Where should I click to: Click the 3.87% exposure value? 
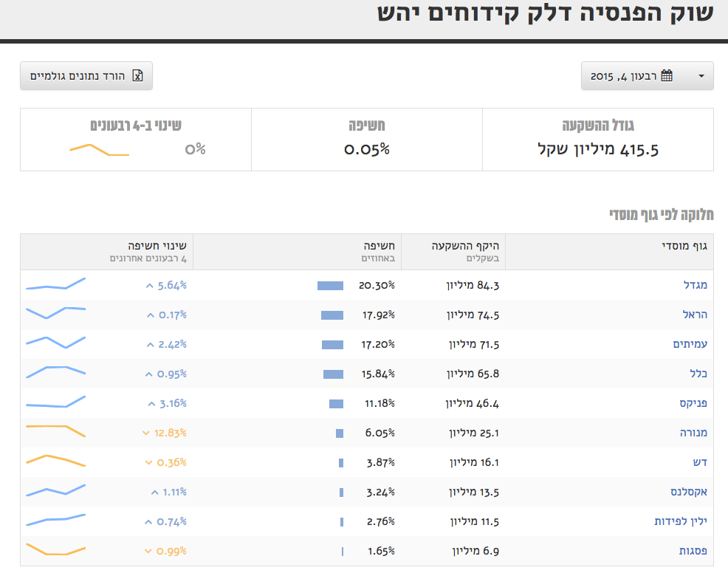coord(381,462)
